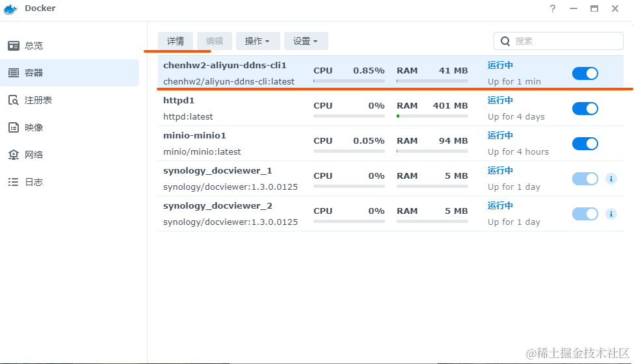Open the 注册表 registry section
634x364 pixels.
(70, 100)
